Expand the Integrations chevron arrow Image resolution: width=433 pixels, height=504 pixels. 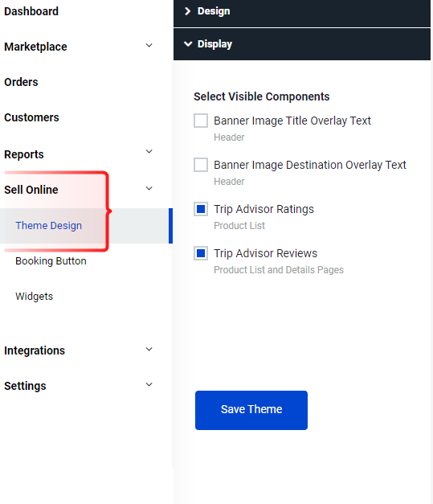point(149,349)
